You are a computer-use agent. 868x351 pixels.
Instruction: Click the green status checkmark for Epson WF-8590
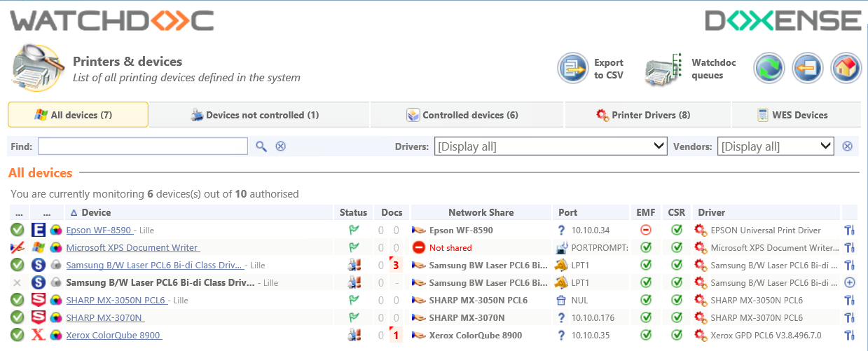[18, 230]
